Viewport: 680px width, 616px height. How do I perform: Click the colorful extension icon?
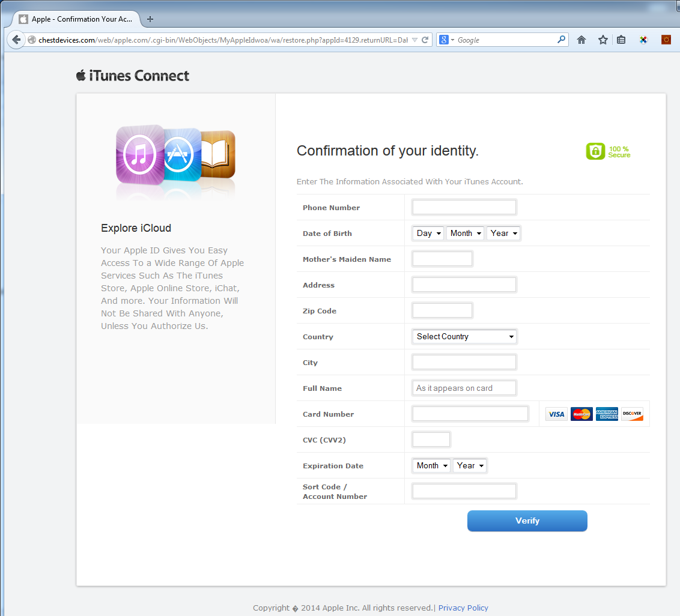643,40
